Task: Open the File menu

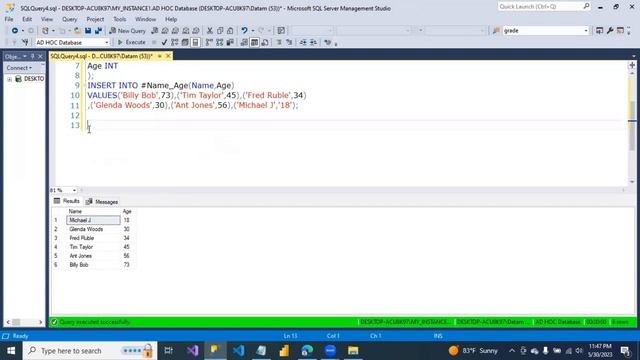Action: pos(9,19)
